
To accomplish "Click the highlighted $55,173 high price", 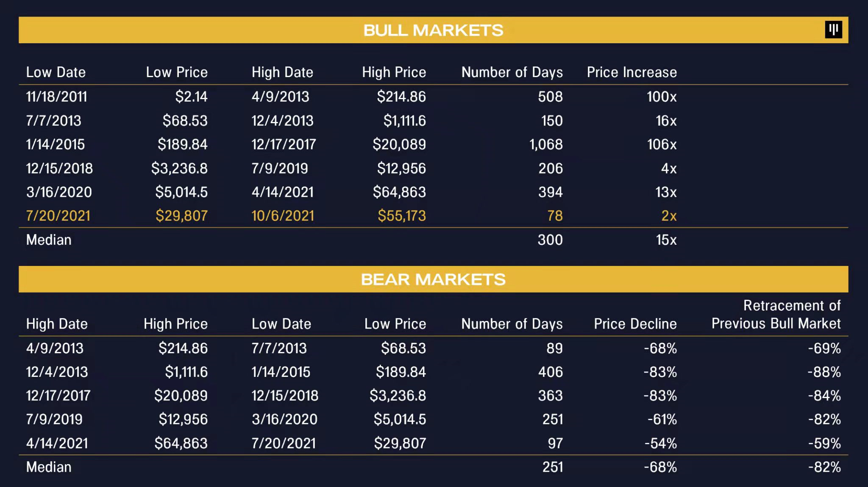I will [x=401, y=216].
